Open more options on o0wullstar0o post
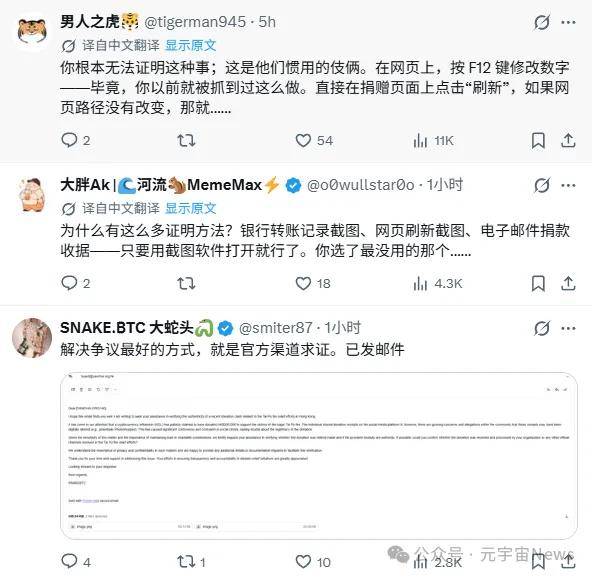This screenshot has height=578, width=592. pyautogui.click(x=568, y=185)
